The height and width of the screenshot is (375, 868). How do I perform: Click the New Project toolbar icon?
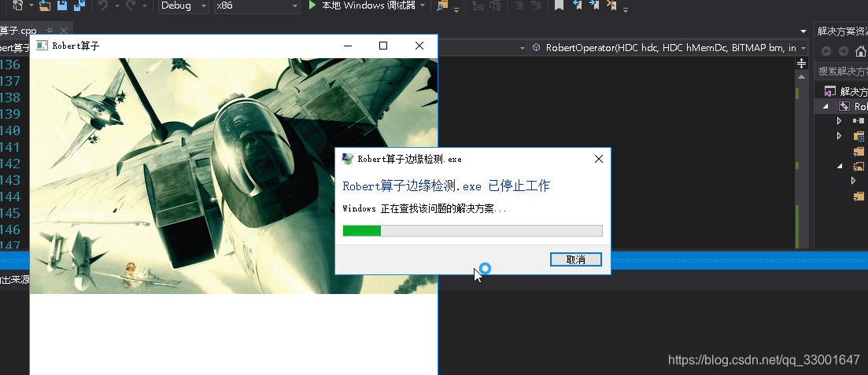(x=17, y=5)
